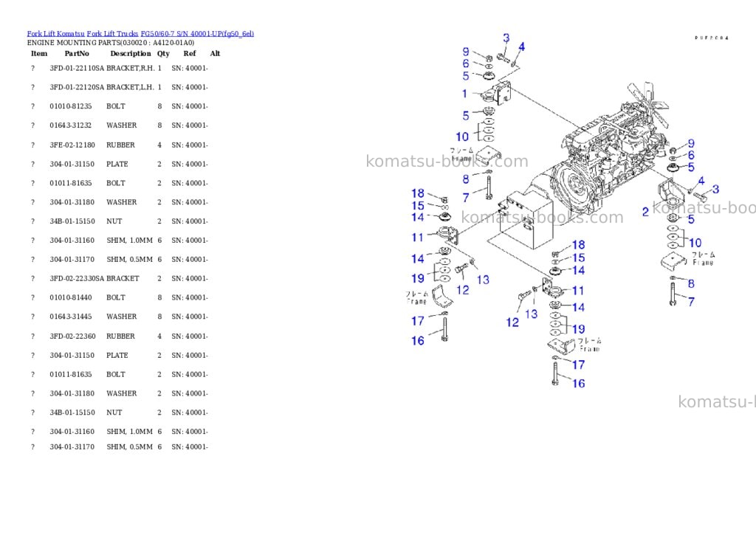Click the Qty column header

point(163,53)
